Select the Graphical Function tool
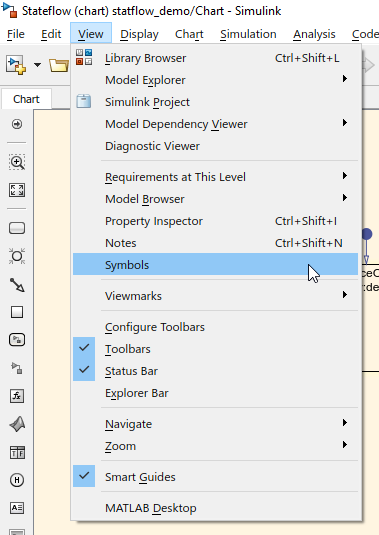Image resolution: width=379 pixels, height=535 pixels. pos(17,396)
